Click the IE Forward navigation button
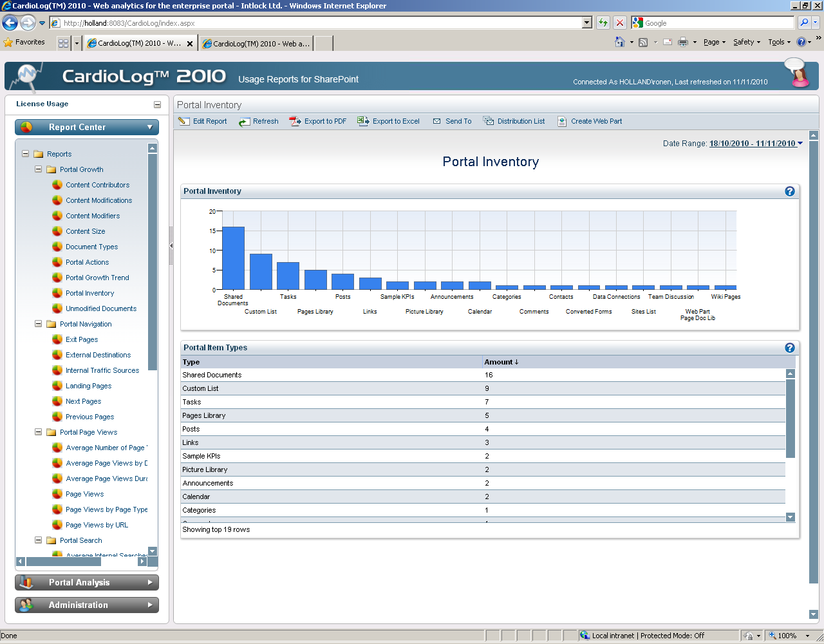The image size is (824, 644). click(x=28, y=23)
